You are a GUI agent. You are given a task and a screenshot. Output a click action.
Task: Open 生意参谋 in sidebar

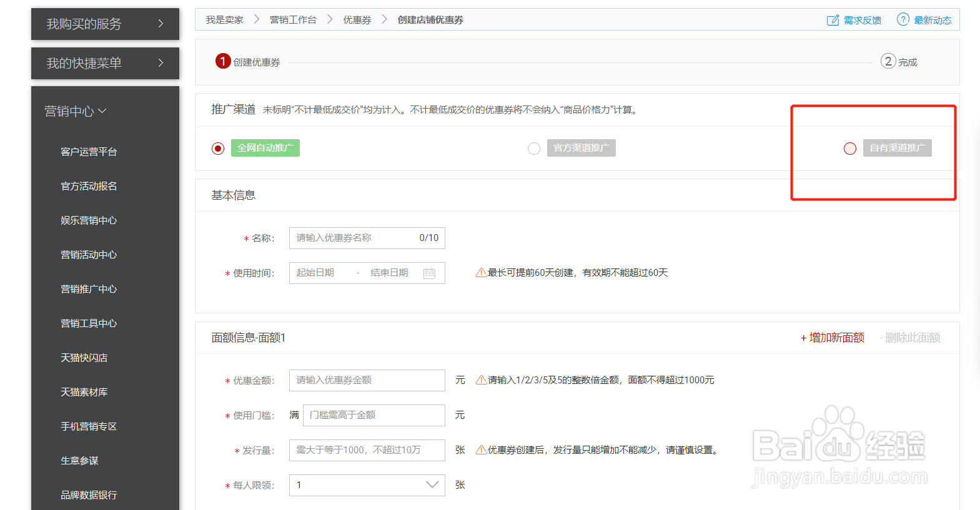pyautogui.click(x=79, y=461)
